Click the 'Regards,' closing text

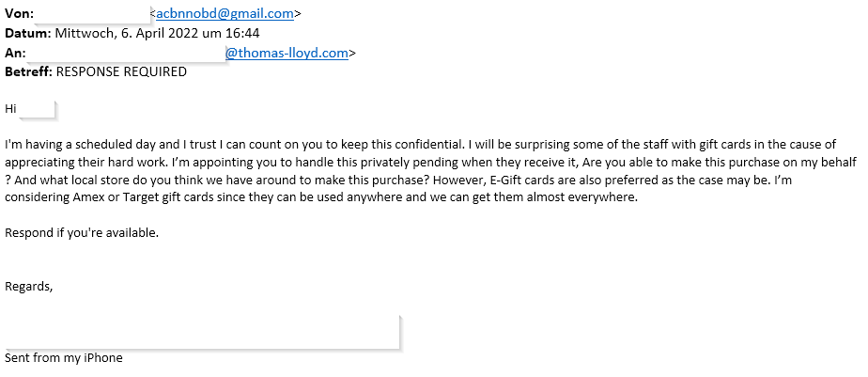29,287
